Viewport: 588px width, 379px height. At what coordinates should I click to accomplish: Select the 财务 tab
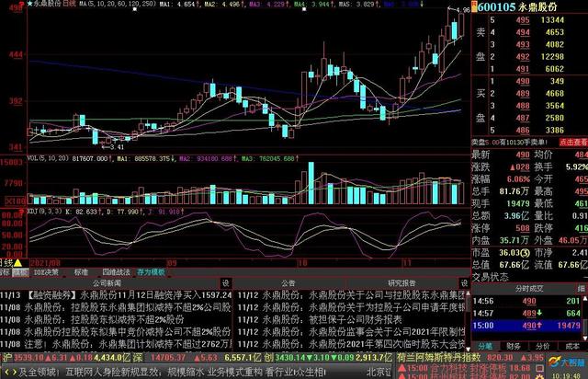[x=514, y=346]
